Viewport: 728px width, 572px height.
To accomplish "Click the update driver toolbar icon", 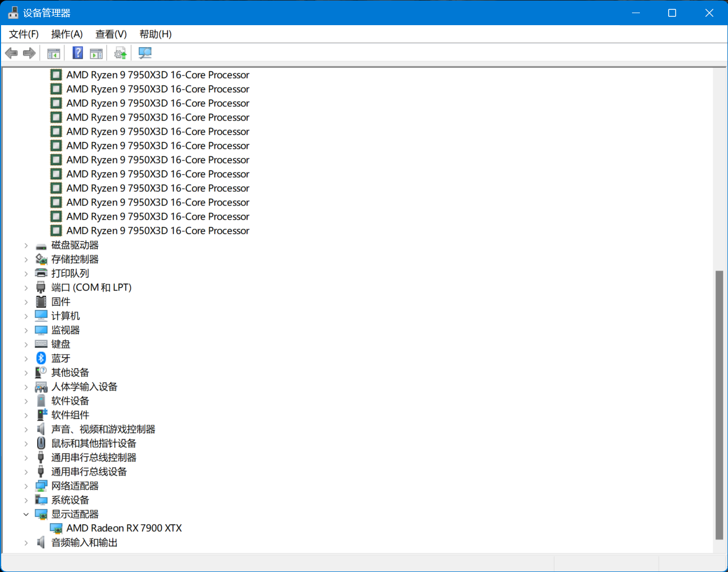I will [121, 53].
